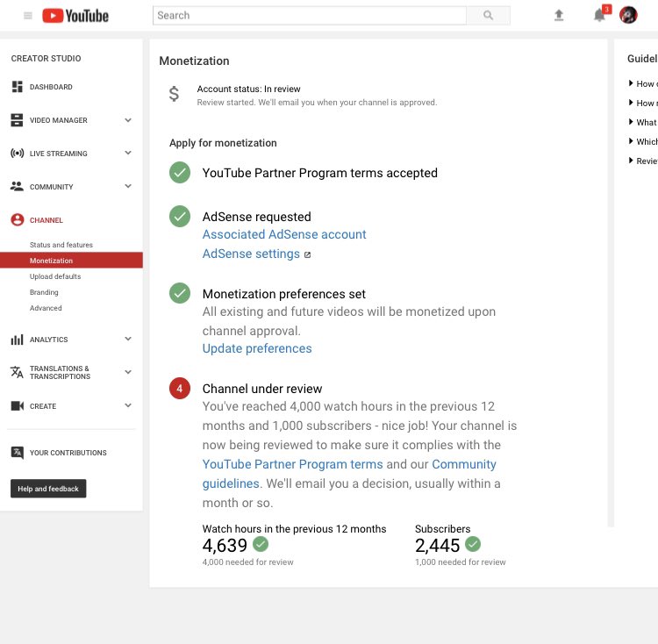Click the Your Contributions label
This screenshot has width=658, height=644.
(x=68, y=453)
